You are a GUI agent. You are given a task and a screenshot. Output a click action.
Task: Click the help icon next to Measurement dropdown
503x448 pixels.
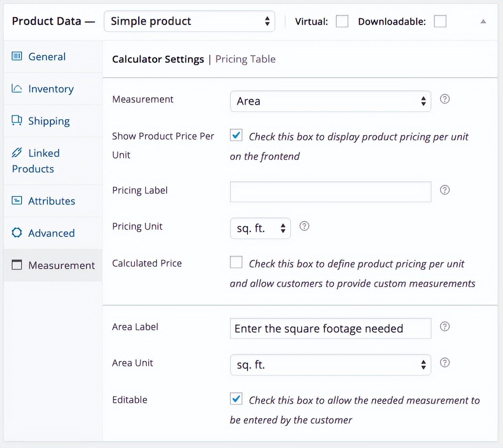point(445,99)
